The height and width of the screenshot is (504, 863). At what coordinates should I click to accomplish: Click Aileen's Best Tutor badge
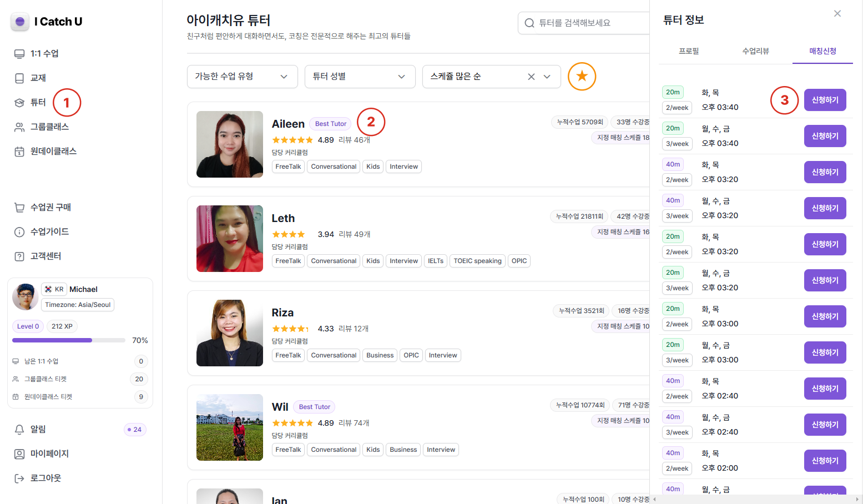(x=331, y=124)
